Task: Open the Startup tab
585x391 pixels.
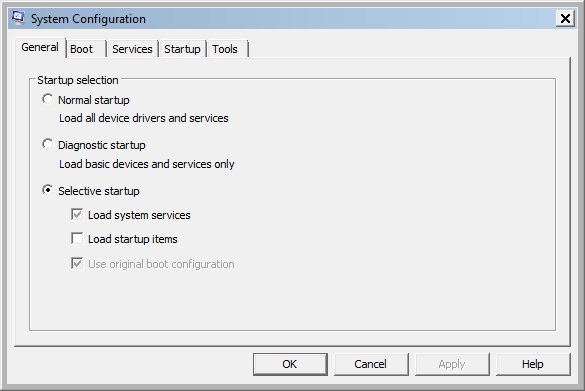Action: tap(182, 49)
